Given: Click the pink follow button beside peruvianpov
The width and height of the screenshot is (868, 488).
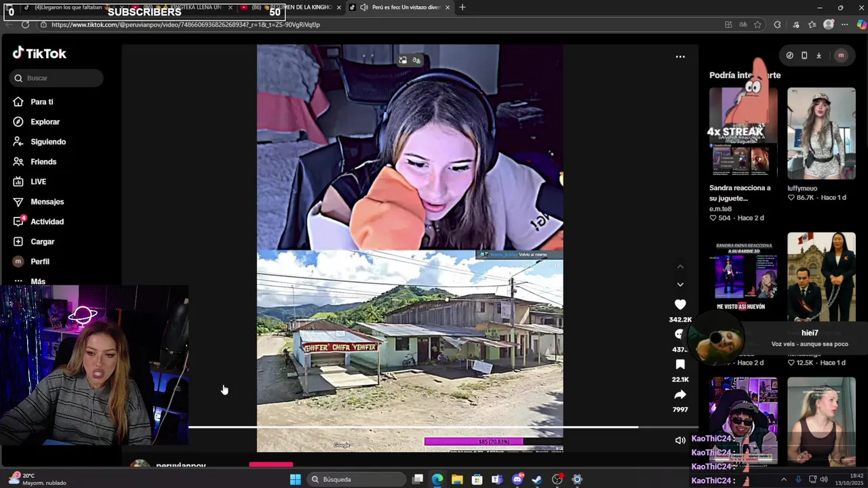Looking at the screenshot, I should [271, 465].
